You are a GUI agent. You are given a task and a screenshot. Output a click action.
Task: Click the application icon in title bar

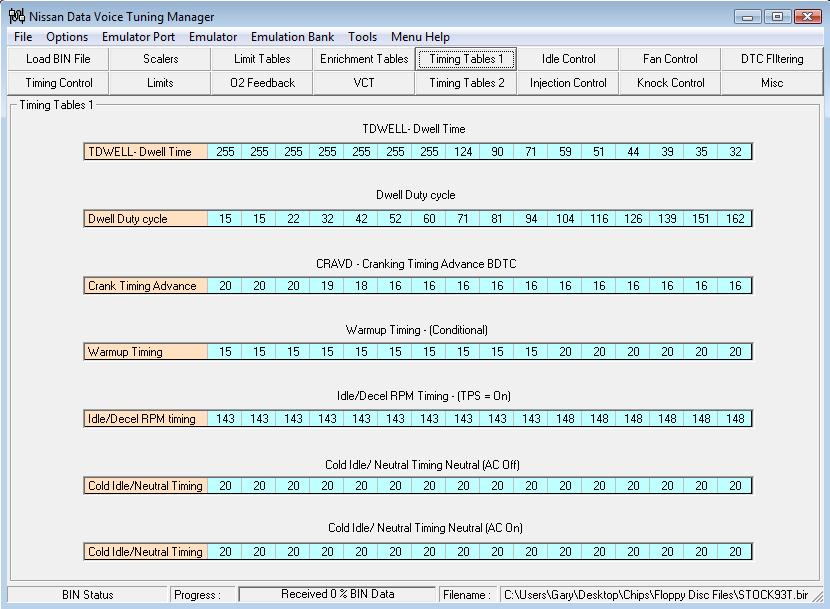tap(17, 16)
